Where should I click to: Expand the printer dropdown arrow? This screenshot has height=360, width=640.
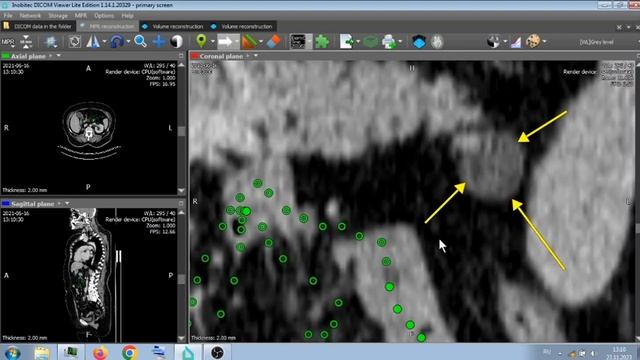tap(400, 42)
